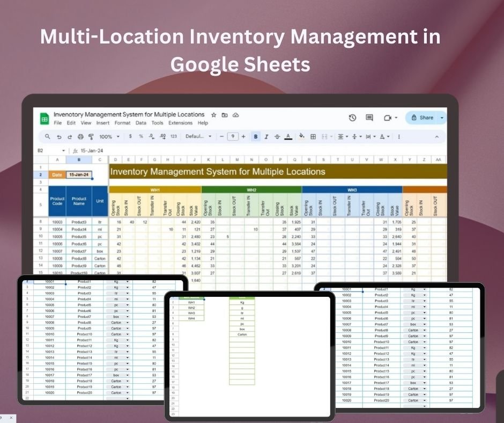Toggle strikethrough formatting

277,136
